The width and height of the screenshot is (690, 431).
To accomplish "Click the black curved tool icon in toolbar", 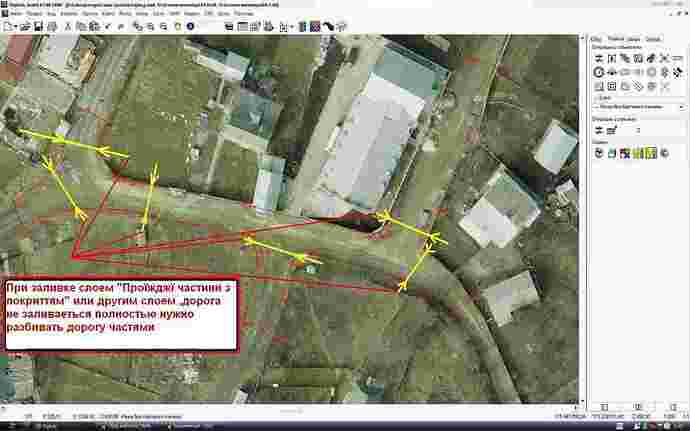I will pos(328,27).
